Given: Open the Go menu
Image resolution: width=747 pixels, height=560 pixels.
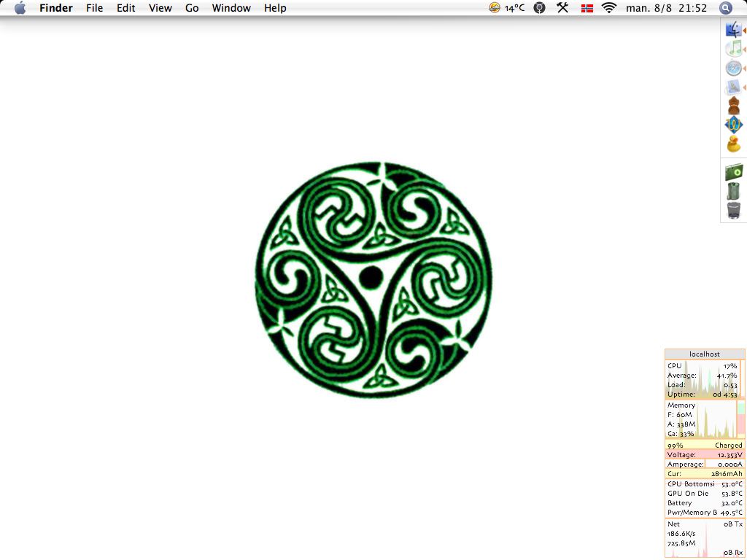Looking at the screenshot, I should pos(192,8).
